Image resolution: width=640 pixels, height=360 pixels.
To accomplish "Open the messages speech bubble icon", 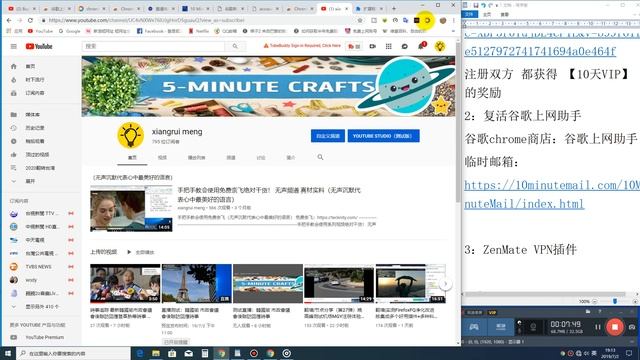I will [404, 47].
